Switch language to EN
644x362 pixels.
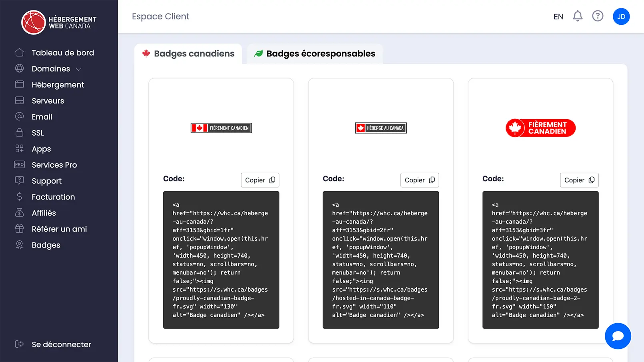pos(558,16)
